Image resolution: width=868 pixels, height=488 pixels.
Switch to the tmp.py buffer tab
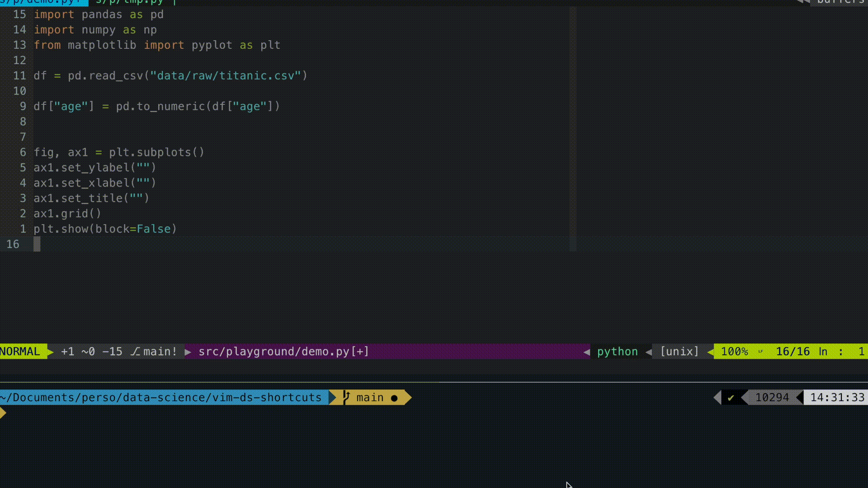(x=129, y=2)
